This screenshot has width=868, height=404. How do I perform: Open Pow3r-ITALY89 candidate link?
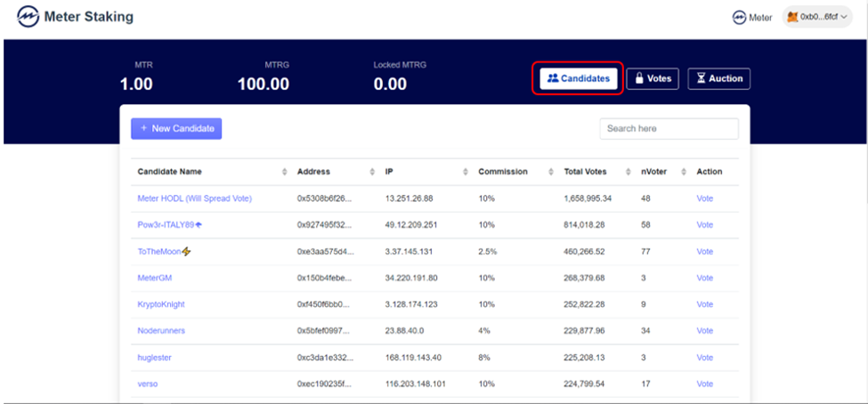pyautogui.click(x=169, y=224)
